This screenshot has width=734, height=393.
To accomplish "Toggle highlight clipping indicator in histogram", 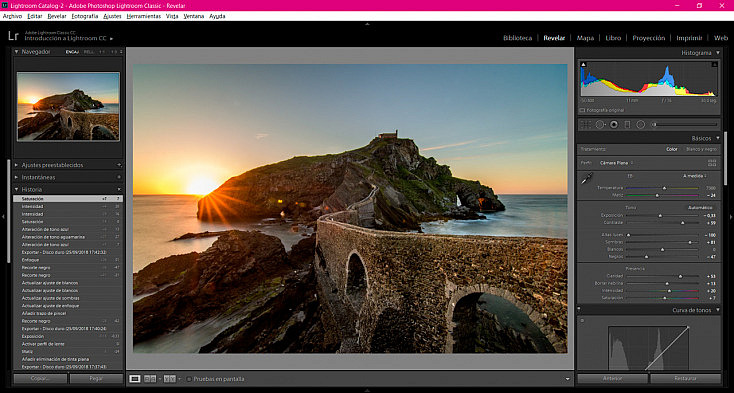I will 714,65.
